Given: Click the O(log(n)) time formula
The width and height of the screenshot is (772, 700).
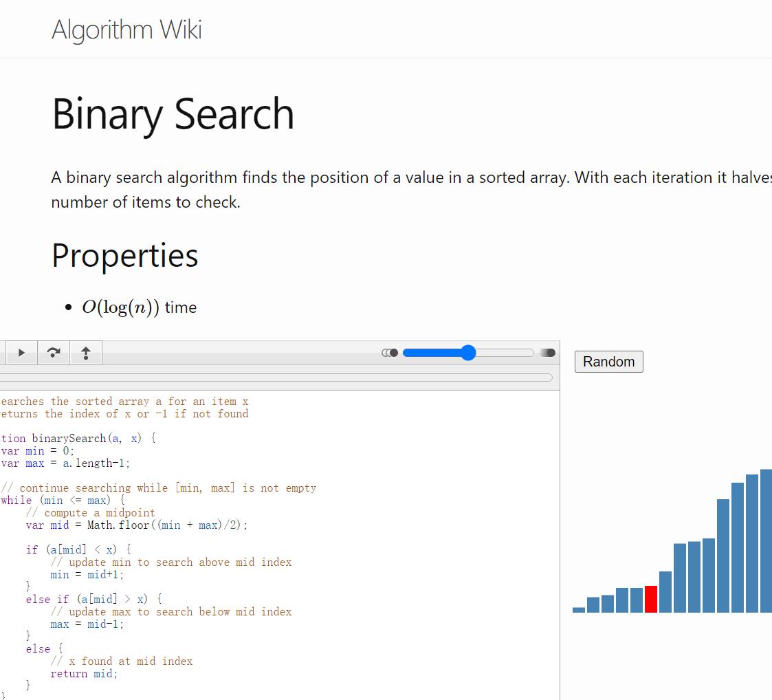Looking at the screenshot, I should 120,307.
